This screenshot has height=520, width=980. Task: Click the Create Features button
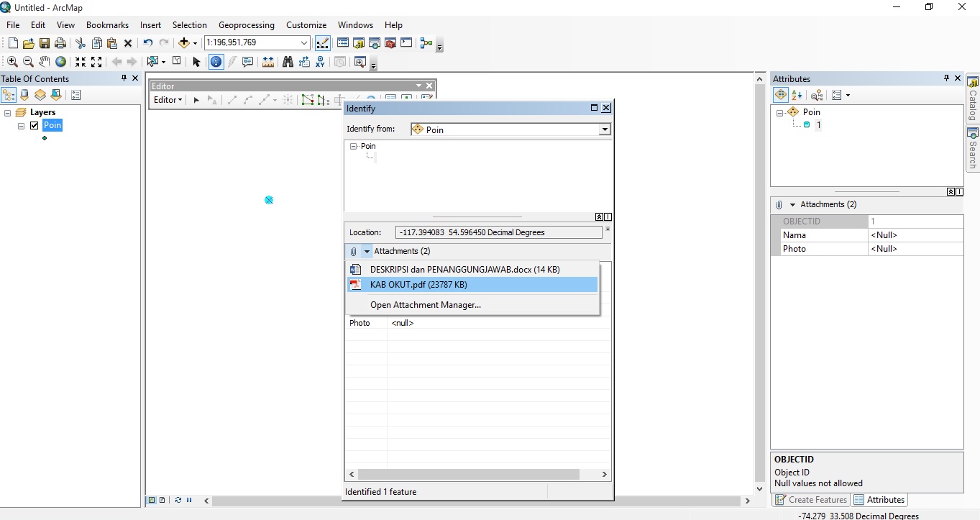click(x=811, y=499)
